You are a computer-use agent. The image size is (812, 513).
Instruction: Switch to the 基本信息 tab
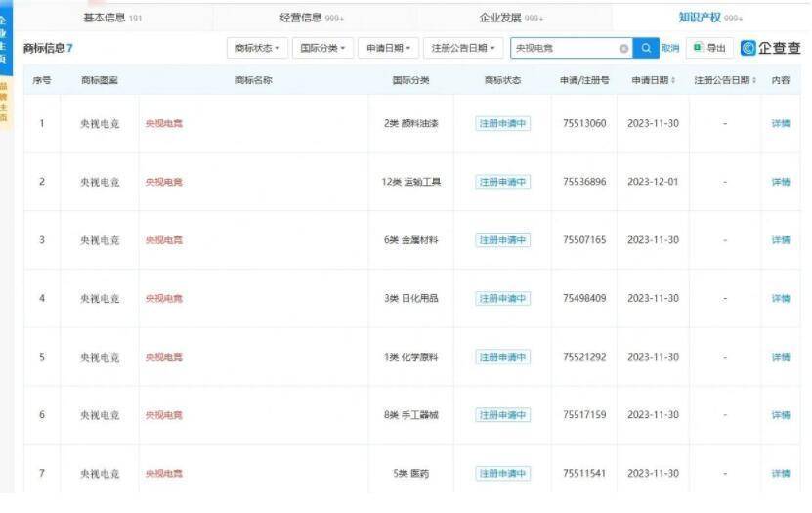111,18
